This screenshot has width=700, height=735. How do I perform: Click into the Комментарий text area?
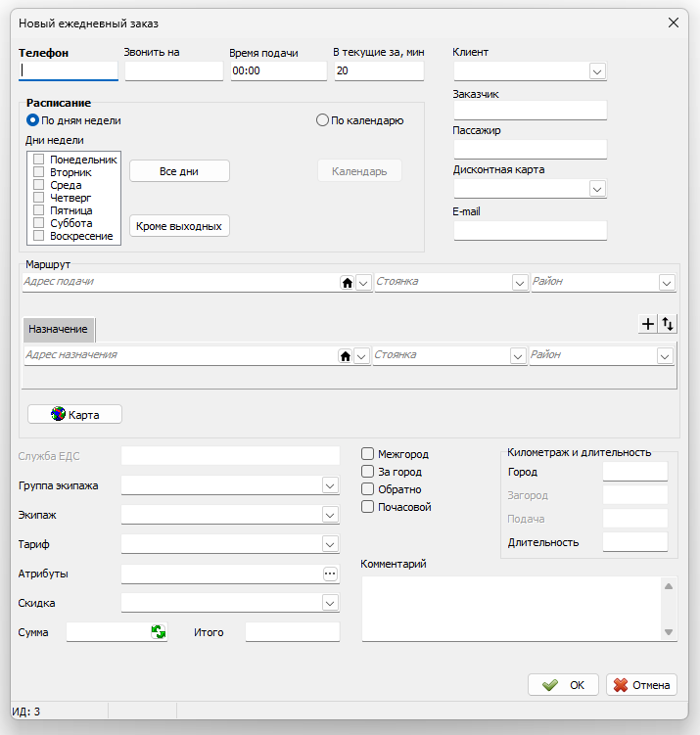pos(511,608)
